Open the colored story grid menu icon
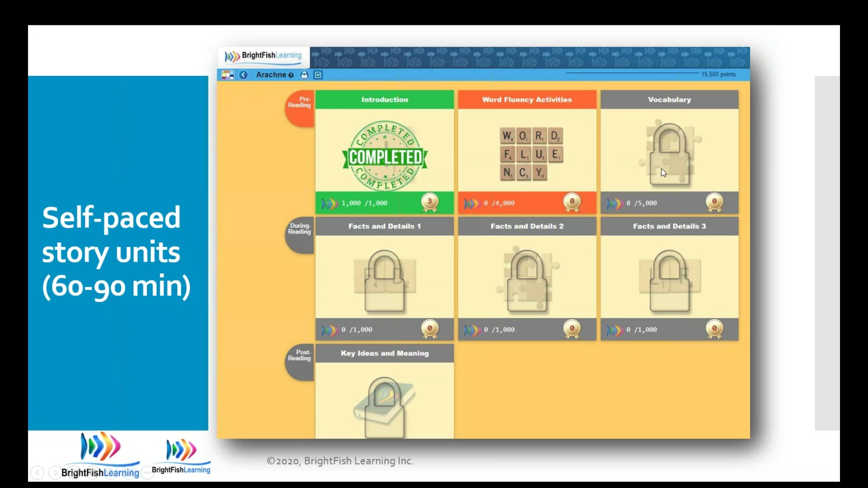The width and height of the screenshot is (868, 488). click(x=227, y=75)
